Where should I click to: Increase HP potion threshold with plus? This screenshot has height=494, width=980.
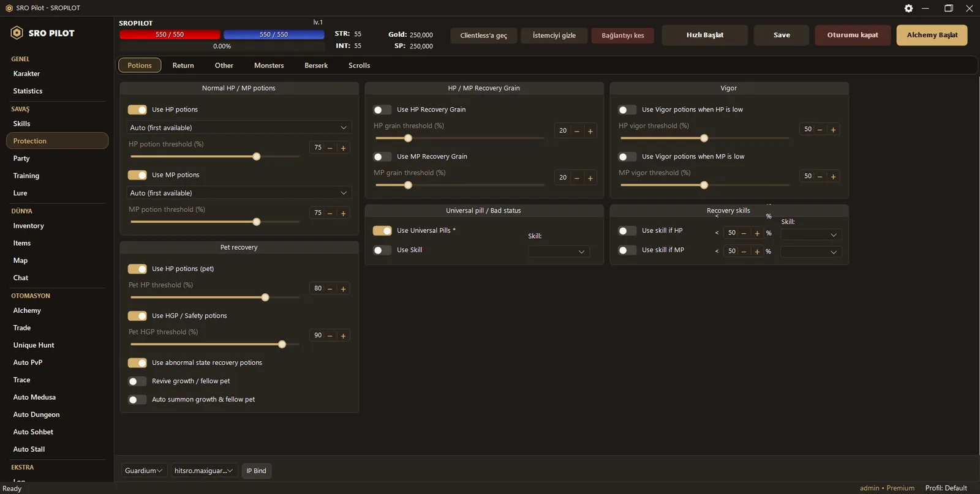(x=343, y=148)
